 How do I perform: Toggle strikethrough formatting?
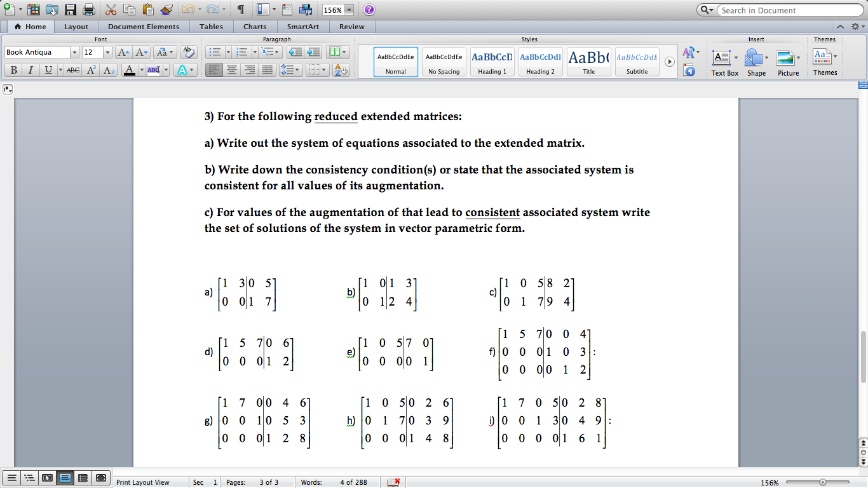[74, 70]
